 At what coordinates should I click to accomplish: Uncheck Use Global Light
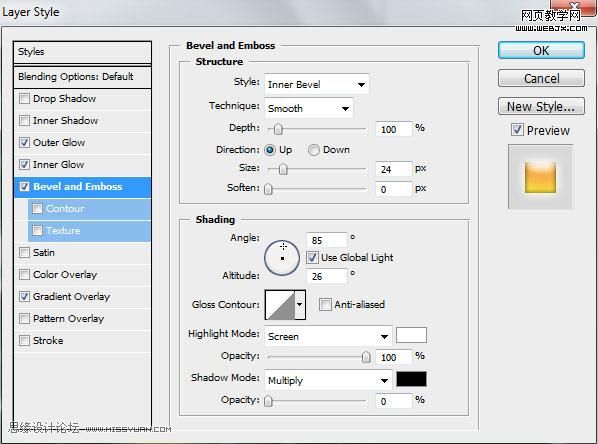(312, 257)
